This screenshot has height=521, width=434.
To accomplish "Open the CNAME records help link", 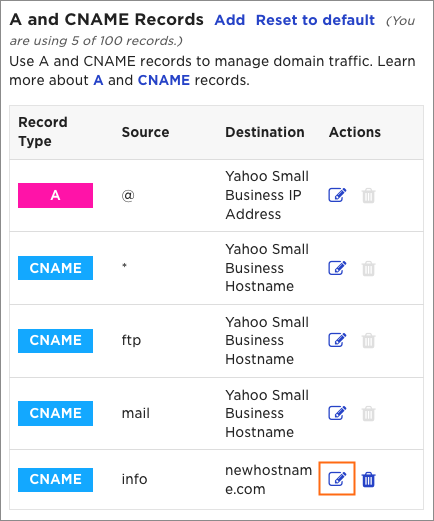I will (164, 80).
